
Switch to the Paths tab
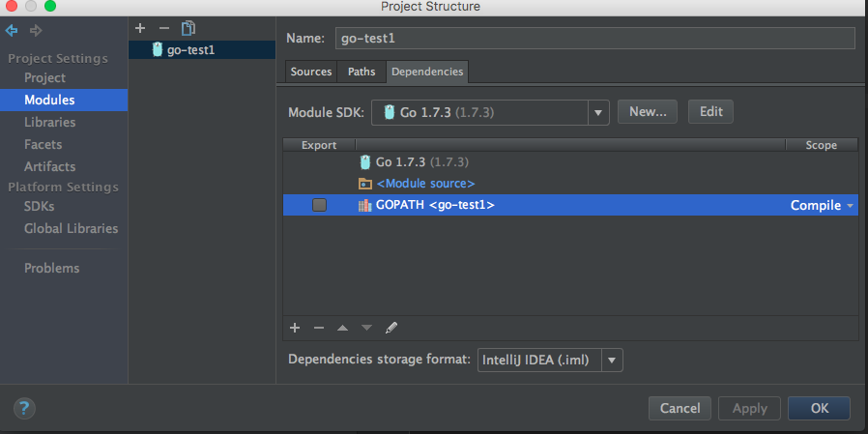[x=362, y=72]
